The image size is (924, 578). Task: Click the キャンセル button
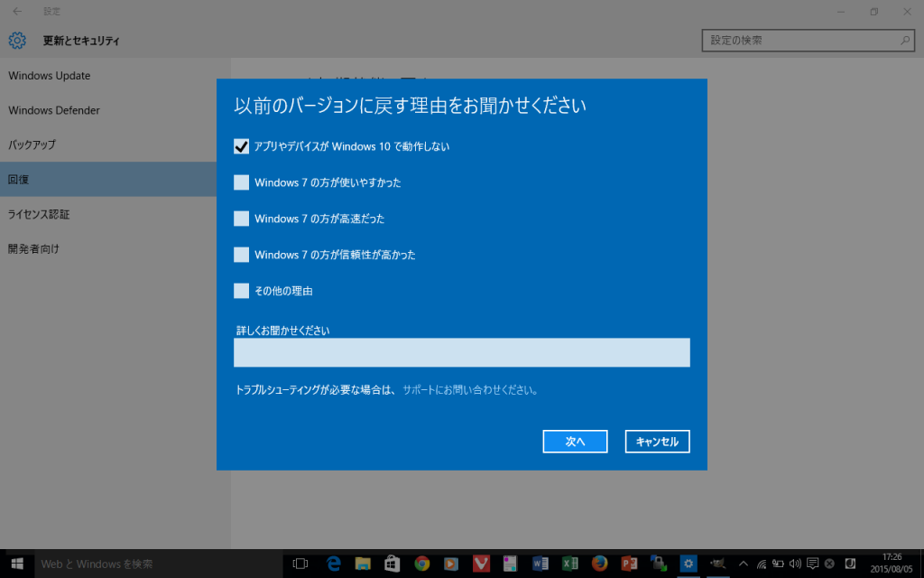[x=657, y=441]
